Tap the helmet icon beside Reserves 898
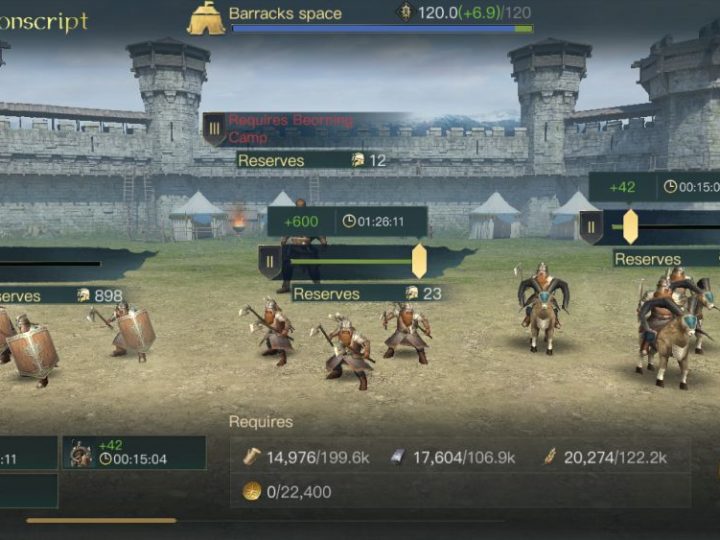Image resolution: width=720 pixels, height=540 pixels. [83, 295]
